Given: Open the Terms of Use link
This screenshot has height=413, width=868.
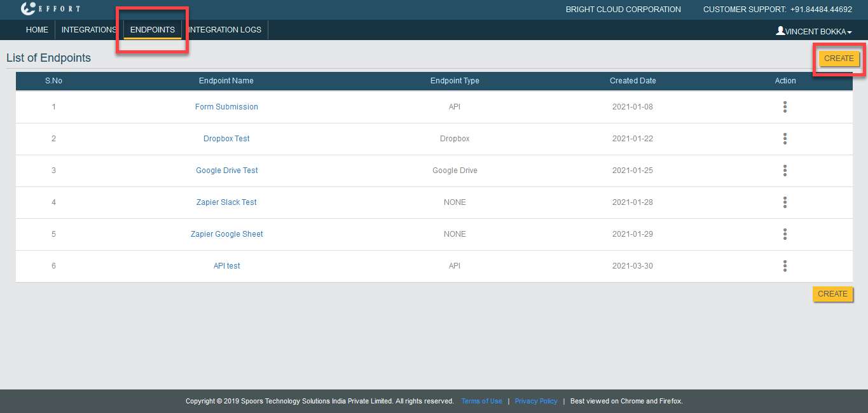Looking at the screenshot, I should tap(481, 402).
